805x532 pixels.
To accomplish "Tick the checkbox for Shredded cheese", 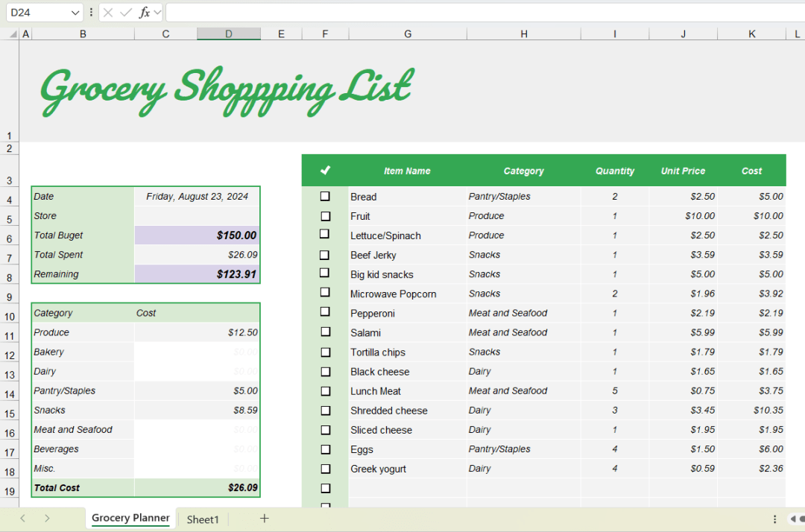I will coord(325,411).
